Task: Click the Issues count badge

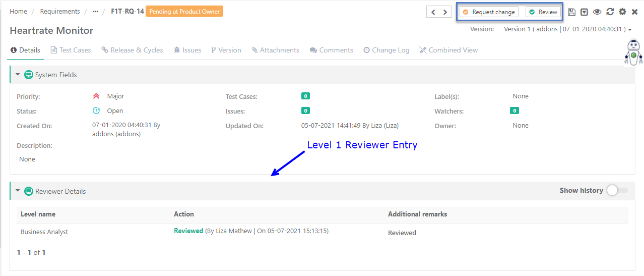Action: 305,111
